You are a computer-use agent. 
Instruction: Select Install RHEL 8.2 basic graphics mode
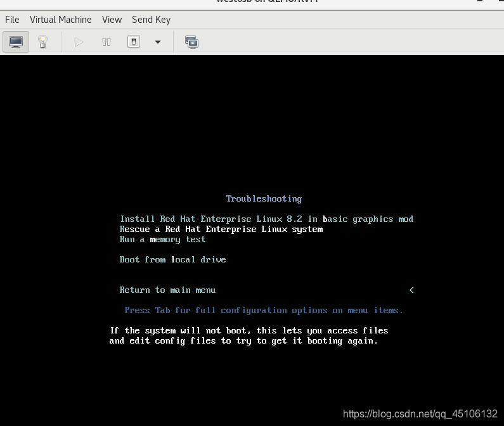coord(266,219)
